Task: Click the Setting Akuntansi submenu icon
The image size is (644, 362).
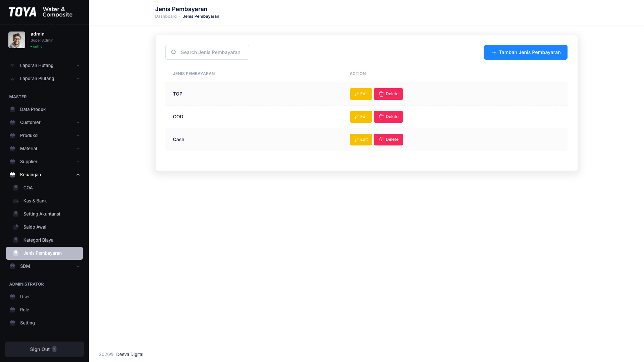Action: (16, 214)
